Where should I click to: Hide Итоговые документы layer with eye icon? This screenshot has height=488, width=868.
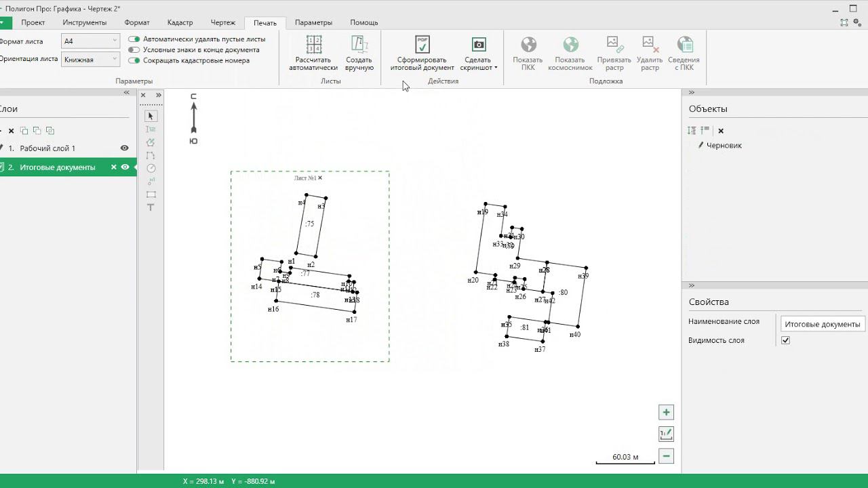pos(125,167)
